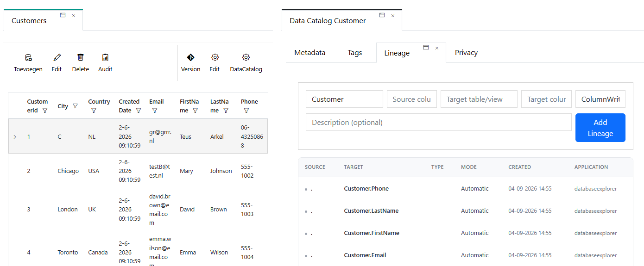The width and height of the screenshot is (644, 266).
Task: Click the Edit pencil icon in Customers toolbar
Action: tap(57, 58)
